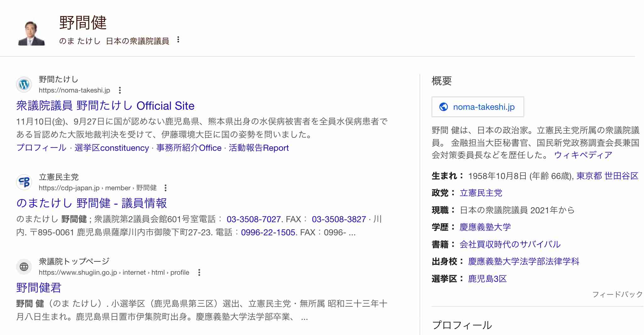This screenshot has height=335, width=644.
Task: Click the shugiin.go.jp profile breadcrumb URL
Action: (114, 273)
